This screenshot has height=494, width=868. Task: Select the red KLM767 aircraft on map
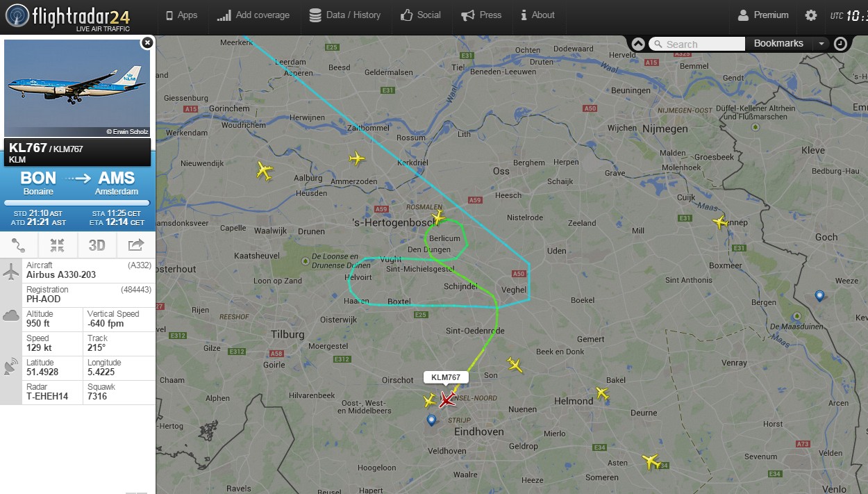[x=447, y=400]
